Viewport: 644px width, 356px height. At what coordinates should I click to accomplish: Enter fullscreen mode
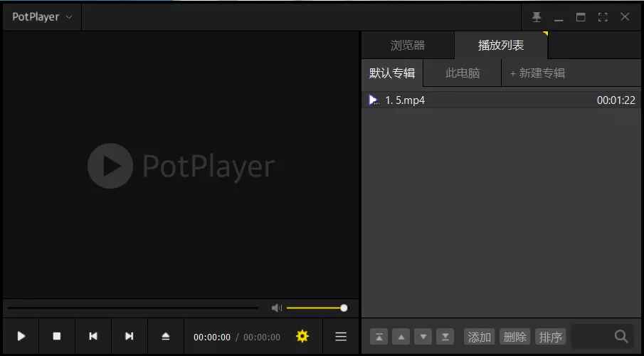[x=603, y=17]
